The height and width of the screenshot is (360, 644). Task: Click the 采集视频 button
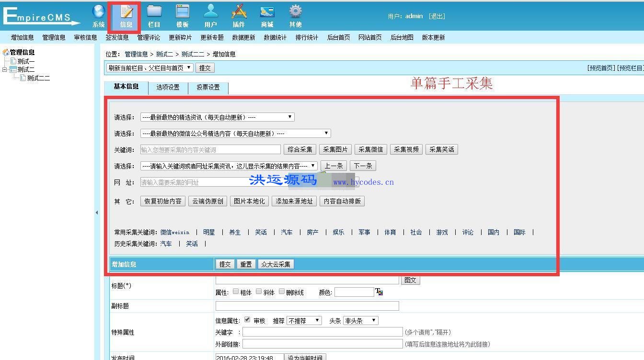click(x=406, y=149)
